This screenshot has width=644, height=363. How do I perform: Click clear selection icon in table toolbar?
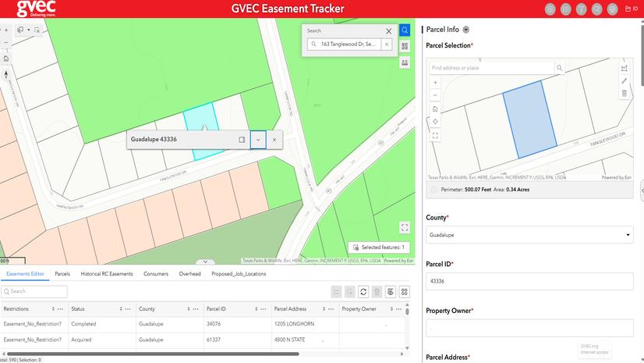point(349,292)
